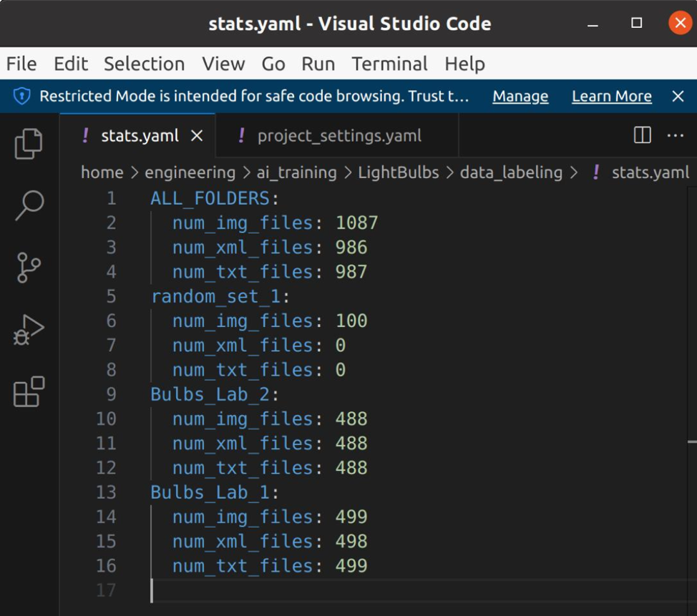Screen dimensions: 697x616
Task: Open the Selection menu
Action: tap(144, 64)
